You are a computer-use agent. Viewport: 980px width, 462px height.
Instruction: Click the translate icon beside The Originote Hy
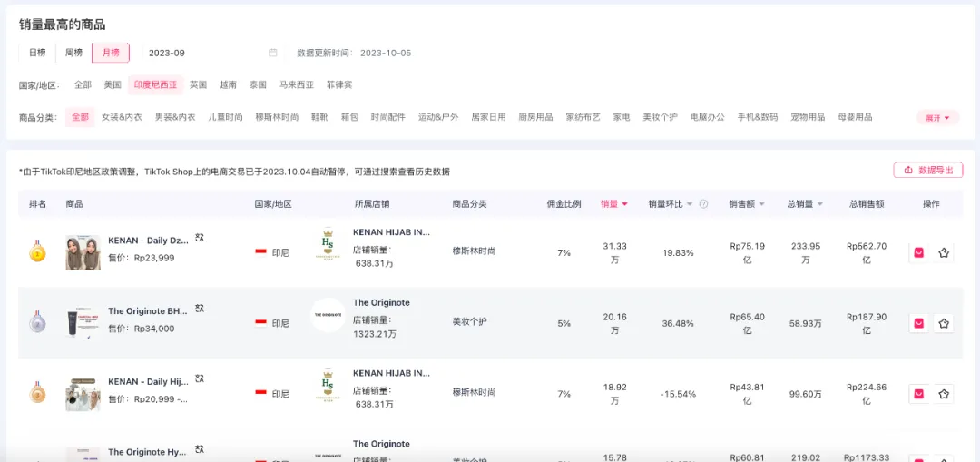tap(200, 449)
